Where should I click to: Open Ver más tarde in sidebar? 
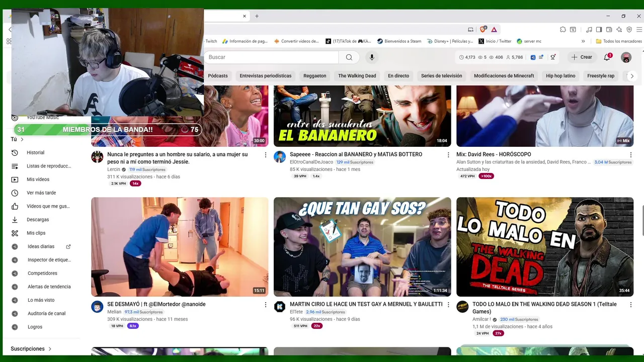point(42,193)
